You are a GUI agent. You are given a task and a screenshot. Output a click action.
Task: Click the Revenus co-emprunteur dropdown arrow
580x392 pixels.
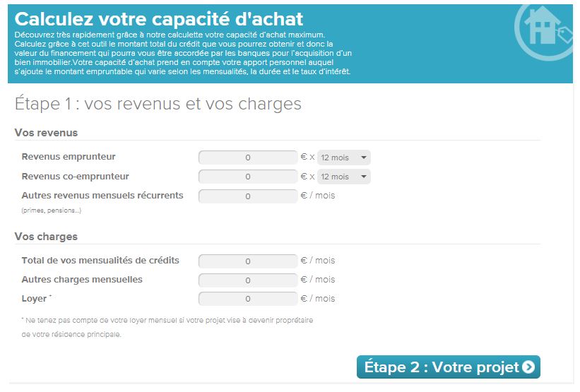[364, 177]
